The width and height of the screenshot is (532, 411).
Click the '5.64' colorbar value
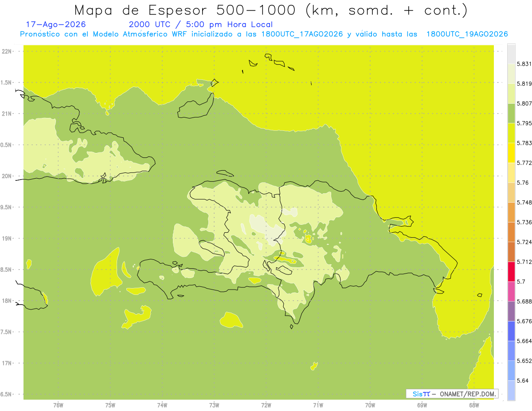522,381
